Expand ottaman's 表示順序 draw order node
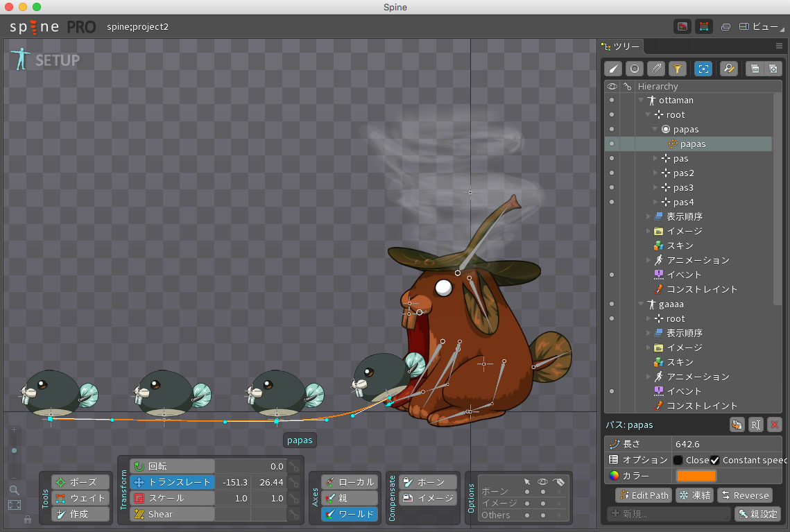This screenshot has height=532, width=790. point(648,216)
